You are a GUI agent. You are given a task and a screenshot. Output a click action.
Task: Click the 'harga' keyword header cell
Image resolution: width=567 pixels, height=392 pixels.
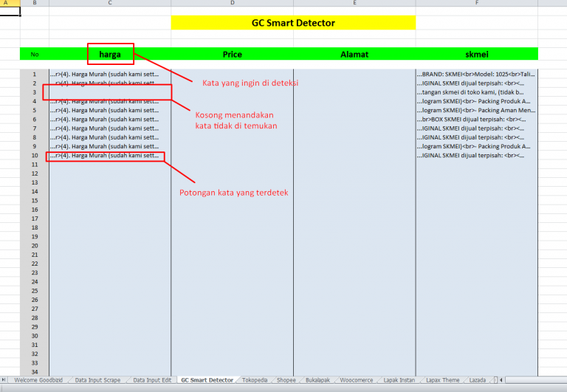tap(110, 54)
